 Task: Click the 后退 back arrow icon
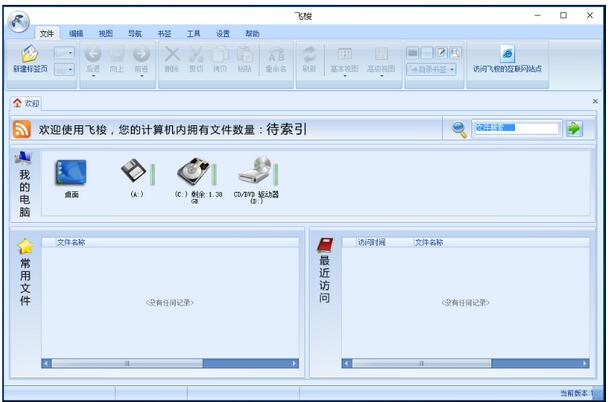pos(93,54)
